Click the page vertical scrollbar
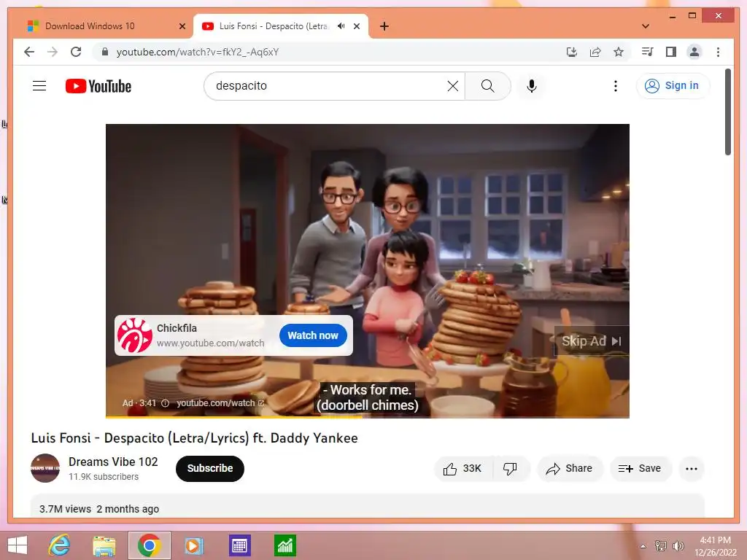 (727, 112)
